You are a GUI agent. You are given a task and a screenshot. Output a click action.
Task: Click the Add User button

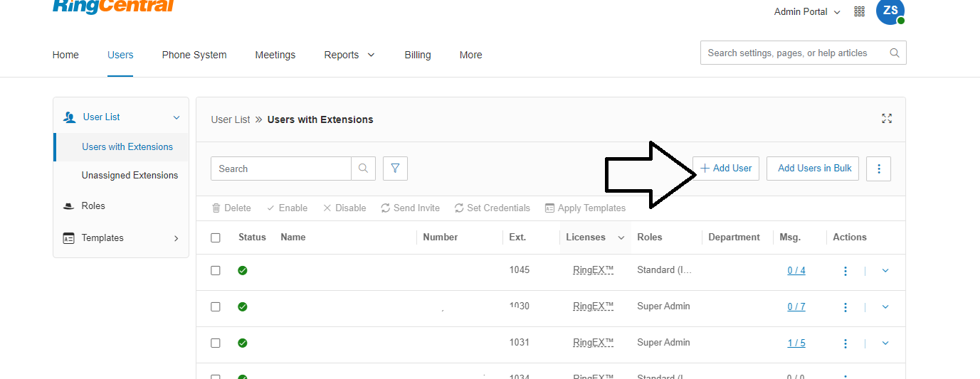(726, 169)
